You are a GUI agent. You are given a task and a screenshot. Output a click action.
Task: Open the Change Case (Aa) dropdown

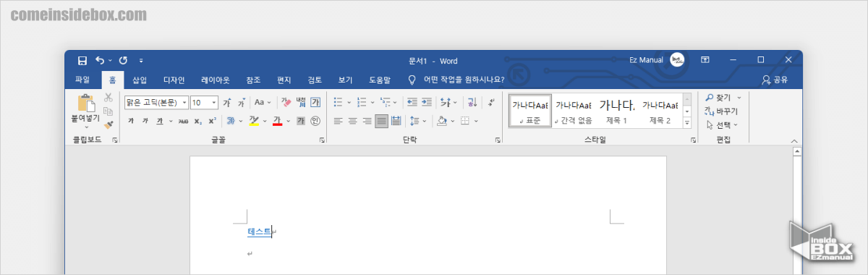(263, 102)
